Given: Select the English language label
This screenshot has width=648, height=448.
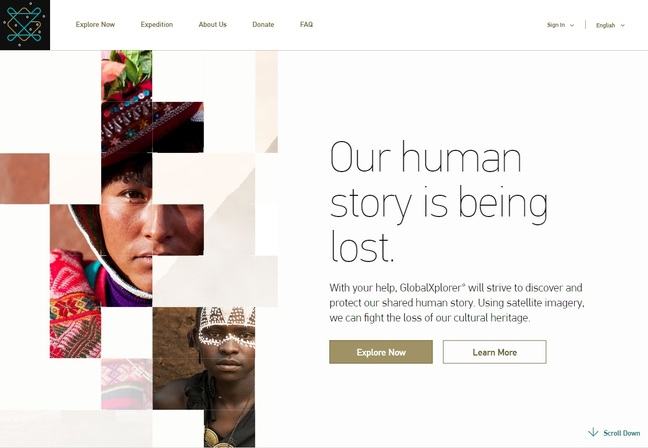Looking at the screenshot, I should (x=605, y=25).
